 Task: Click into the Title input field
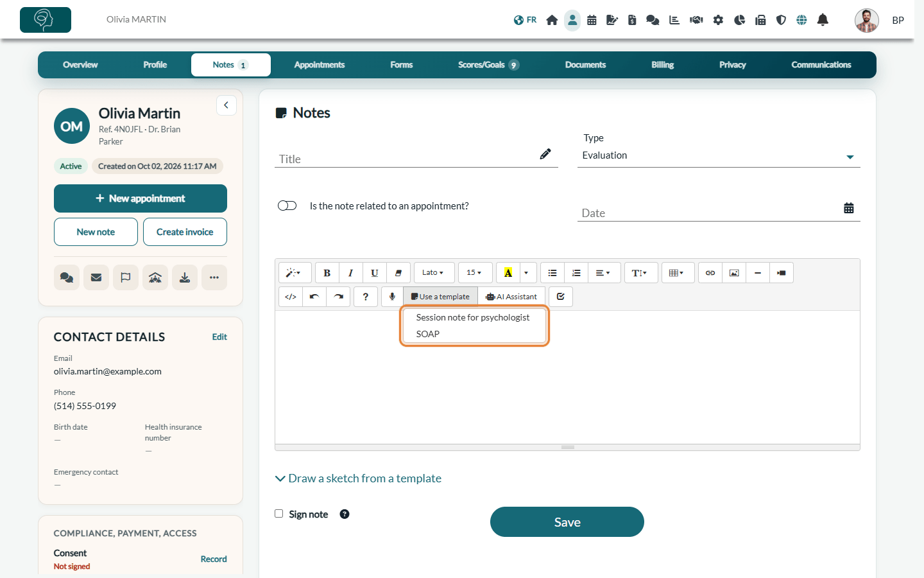pos(416,159)
